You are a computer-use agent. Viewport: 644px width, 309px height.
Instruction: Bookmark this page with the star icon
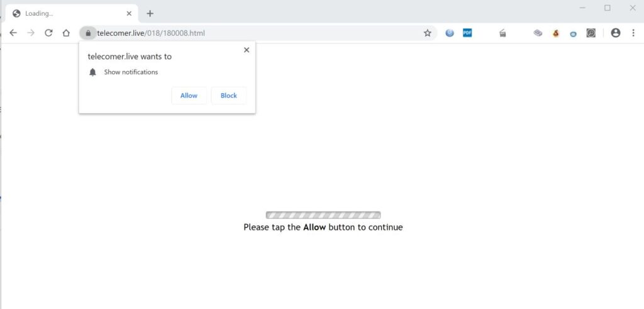pos(428,33)
